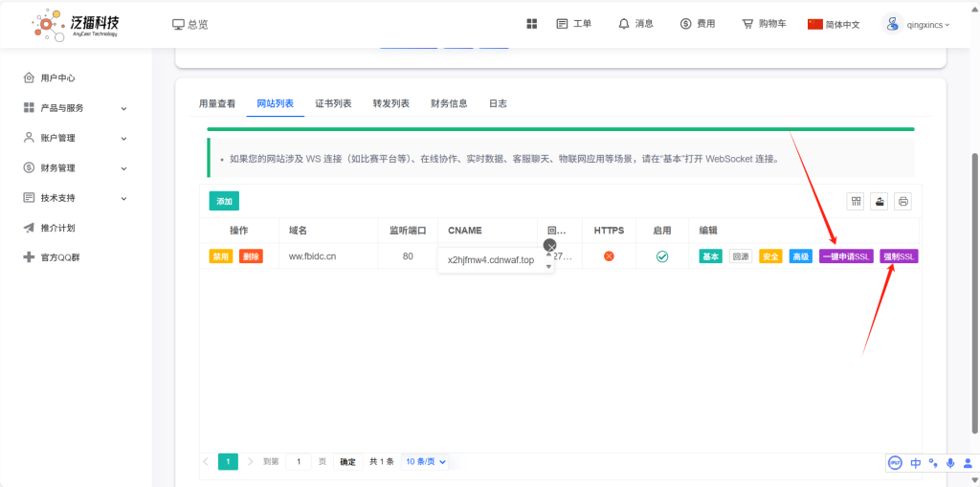Screen dimensions: 980x487
Task: Switch language via 简体中文 flag
Action: 834,24
